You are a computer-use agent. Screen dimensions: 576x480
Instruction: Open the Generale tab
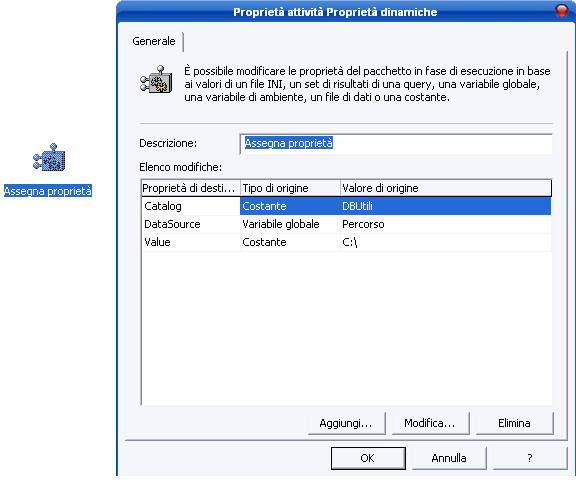pyautogui.click(x=154, y=41)
